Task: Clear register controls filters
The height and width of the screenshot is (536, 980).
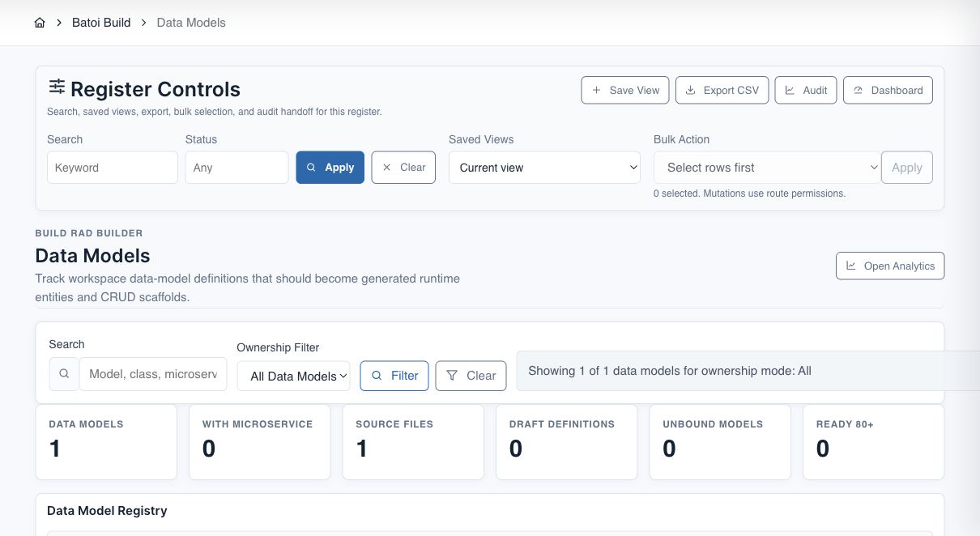Action: (x=403, y=168)
